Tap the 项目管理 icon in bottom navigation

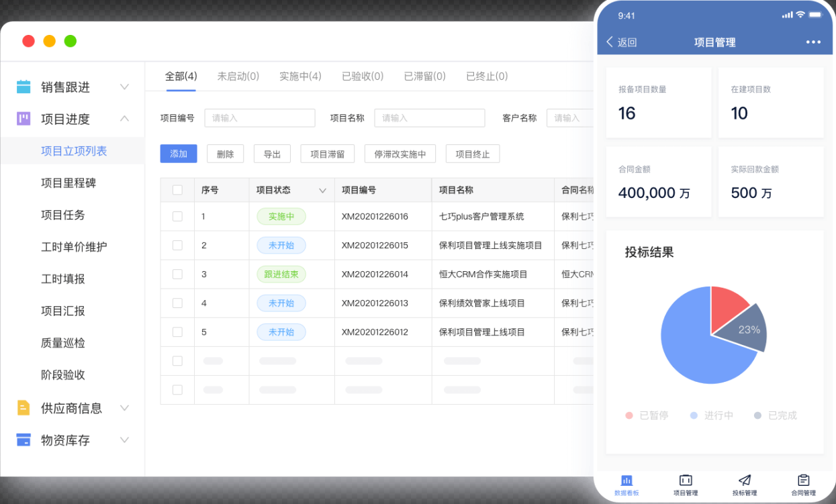tap(686, 481)
